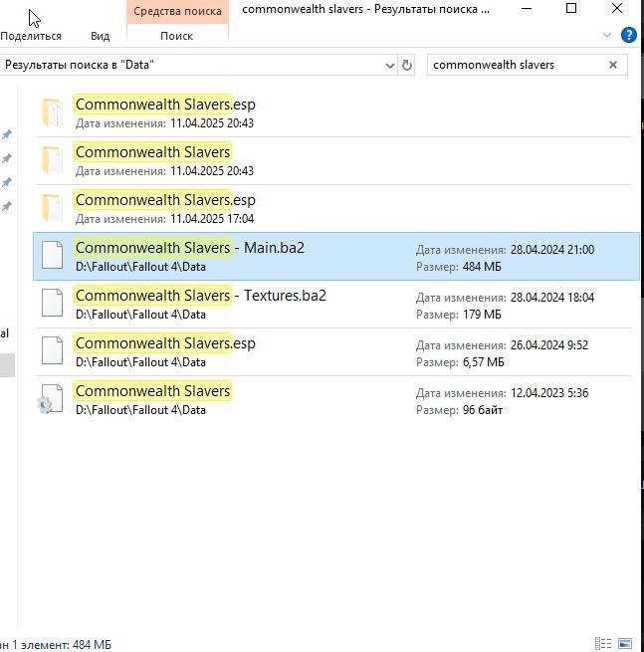Open the Поделиться ribbon tab
This screenshot has width=644, height=652.
31,36
